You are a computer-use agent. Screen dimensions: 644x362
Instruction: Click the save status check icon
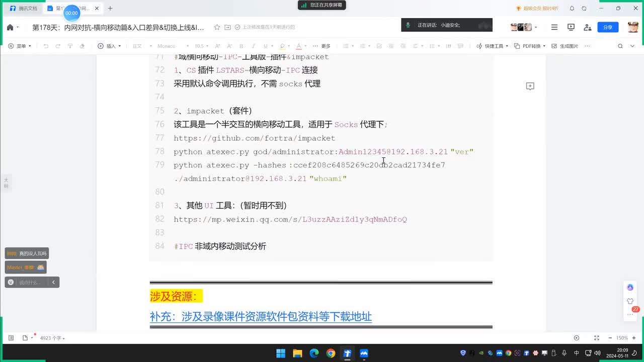point(237,27)
